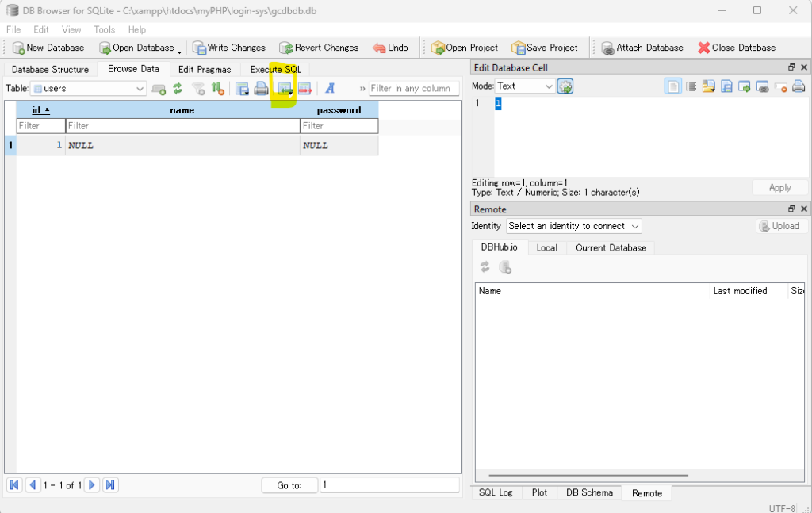Toggle float on Edit Database Cell panel
This screenshot has width=812, height=513.
(791, 68)
